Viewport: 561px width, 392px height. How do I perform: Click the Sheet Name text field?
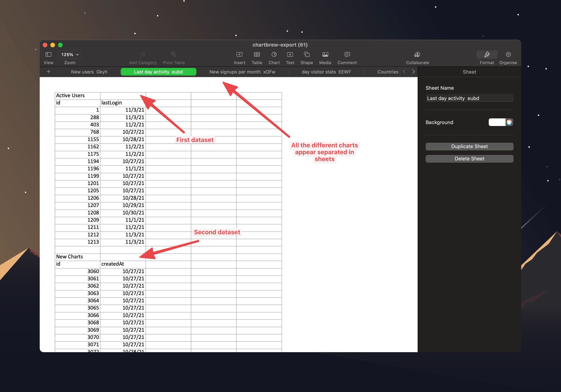[469, 98]
